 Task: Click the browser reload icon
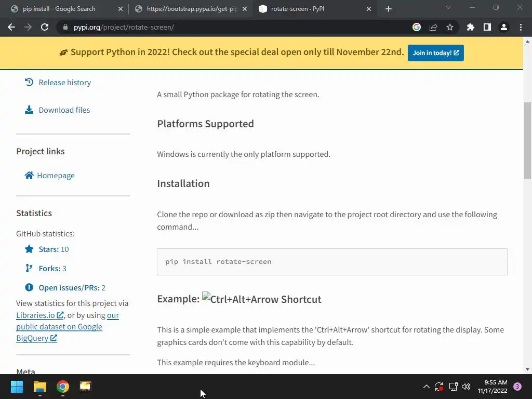point(45,27)
